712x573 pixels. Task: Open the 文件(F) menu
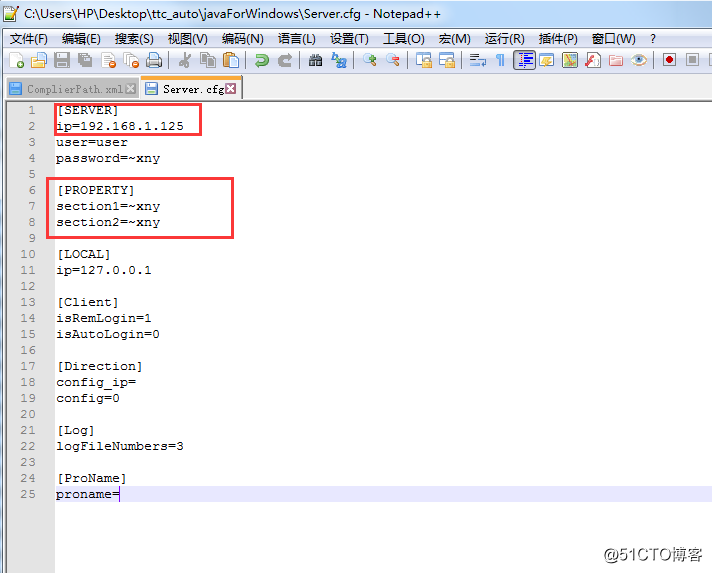point(29,39)
